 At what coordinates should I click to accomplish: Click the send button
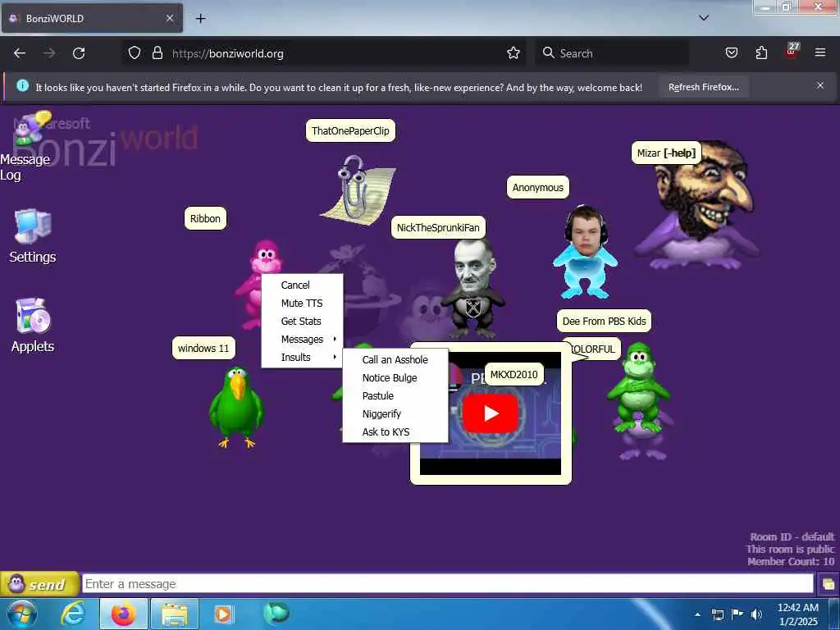(x=39, y=584)
